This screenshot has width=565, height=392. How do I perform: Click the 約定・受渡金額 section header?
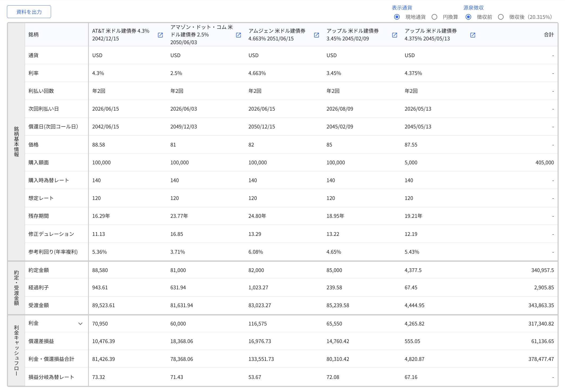(x=16, y=288)
